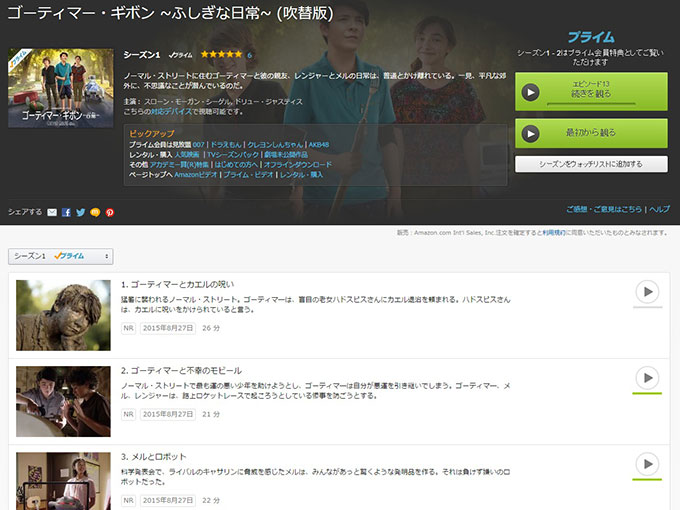
Task: Open the AKB48 pickup link
Action: click(x=319, y=144)
